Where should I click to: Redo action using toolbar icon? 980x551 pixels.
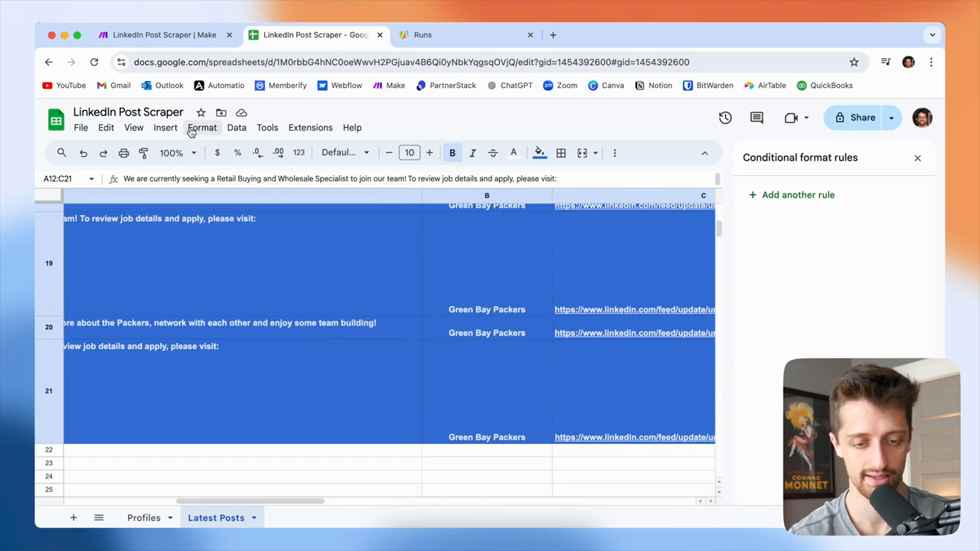coord(103,153)
